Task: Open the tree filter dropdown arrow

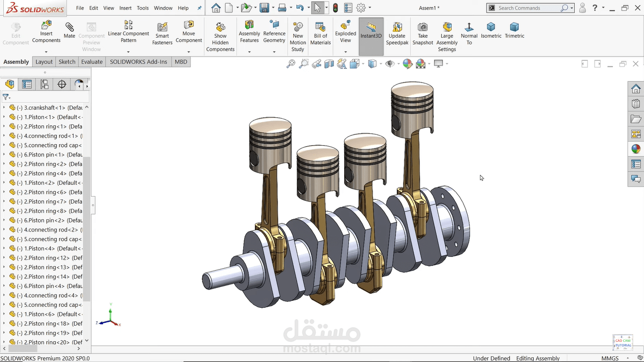Action: tap(10, 97)
